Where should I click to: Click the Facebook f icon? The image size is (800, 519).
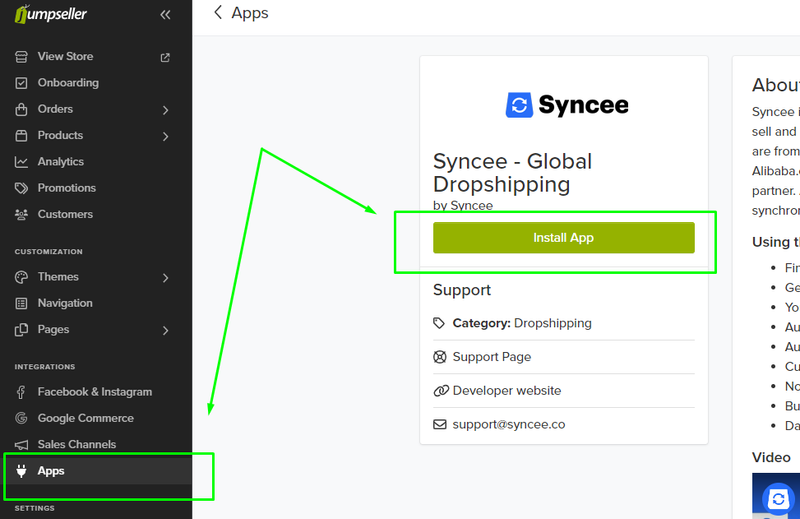click(21, 392)
